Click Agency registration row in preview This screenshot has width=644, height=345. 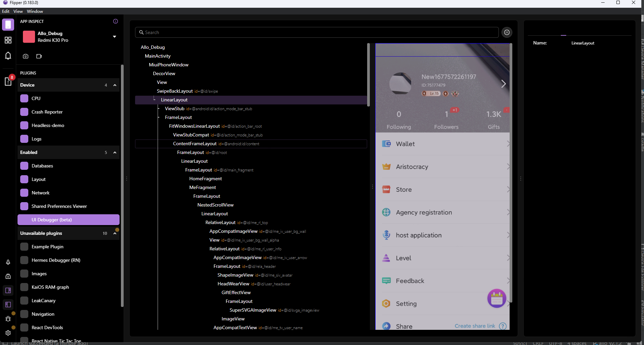pyautogui.click(x=443, y=212)
